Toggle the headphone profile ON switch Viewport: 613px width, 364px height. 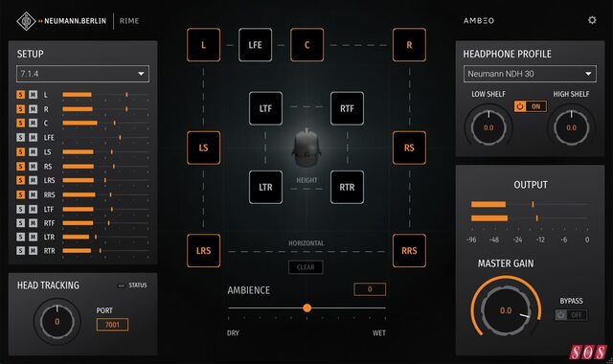point(531,106)
